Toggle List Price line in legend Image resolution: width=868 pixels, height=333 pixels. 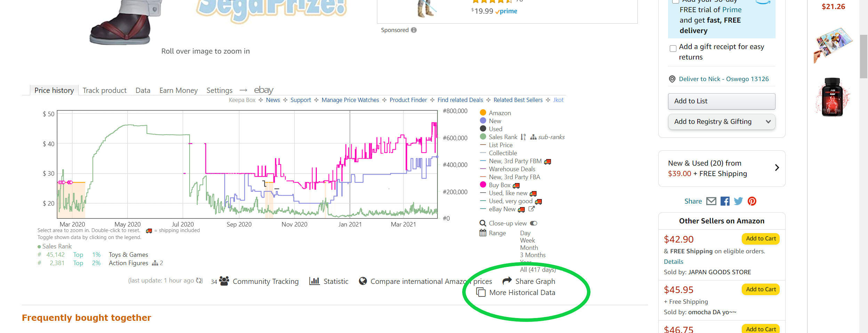coord(496,145)
